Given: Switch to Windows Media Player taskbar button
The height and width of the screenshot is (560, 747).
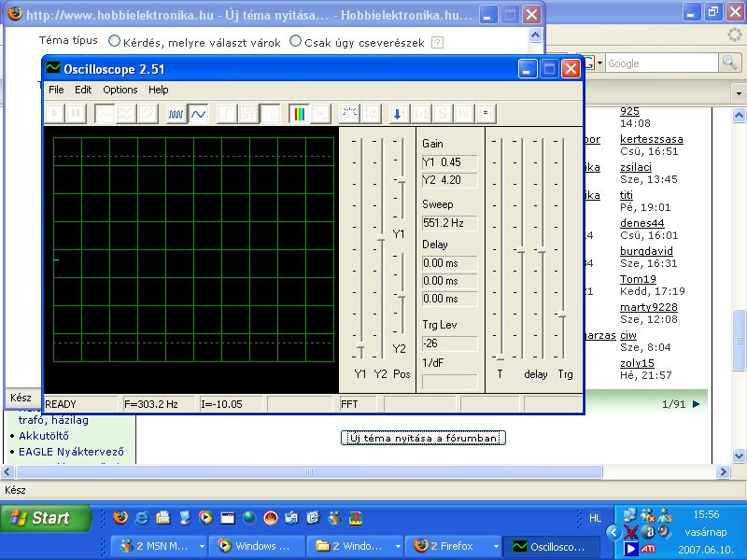Looking at the screenshot, I should (257, 546).
